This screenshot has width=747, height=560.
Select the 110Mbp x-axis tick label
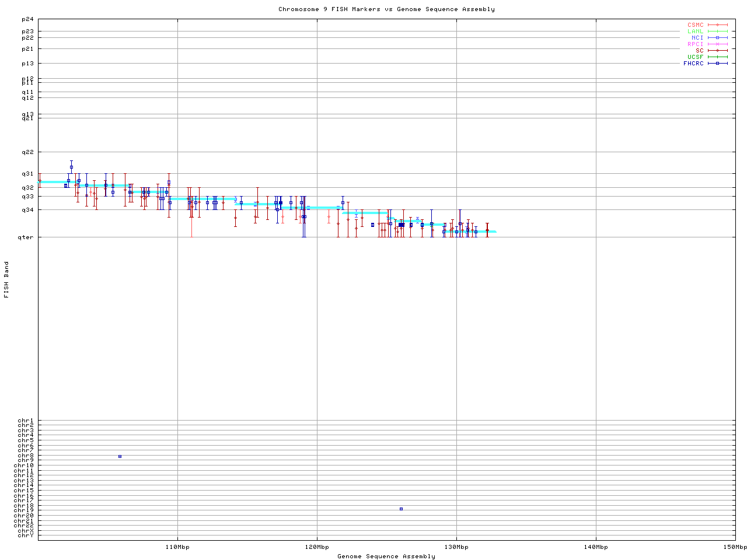point(177,547)
